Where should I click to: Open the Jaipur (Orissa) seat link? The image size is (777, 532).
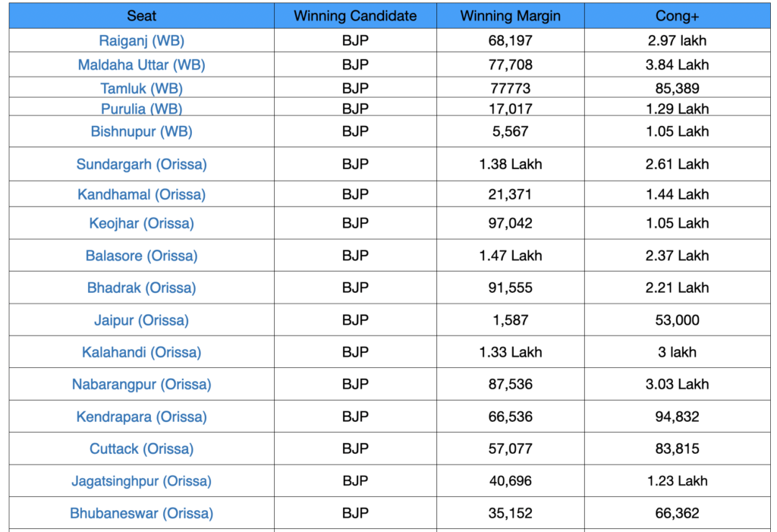[142, 320]
